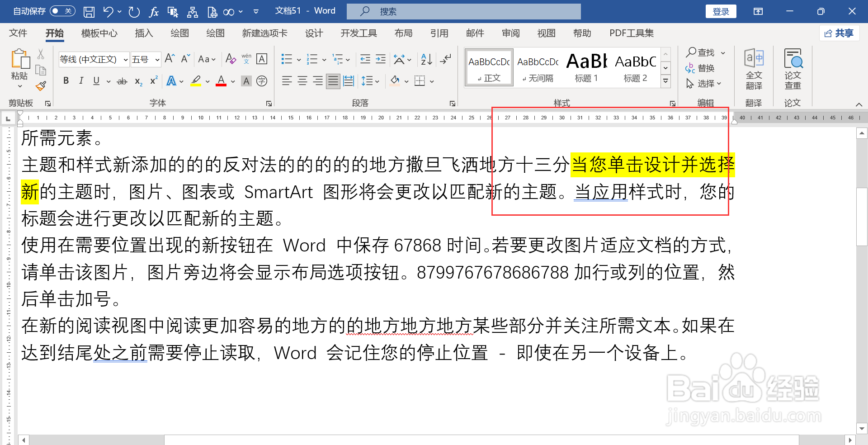868x445 pixels.
Task: Open the Select dropdown in Editing
Action: [x=703, y=84]
